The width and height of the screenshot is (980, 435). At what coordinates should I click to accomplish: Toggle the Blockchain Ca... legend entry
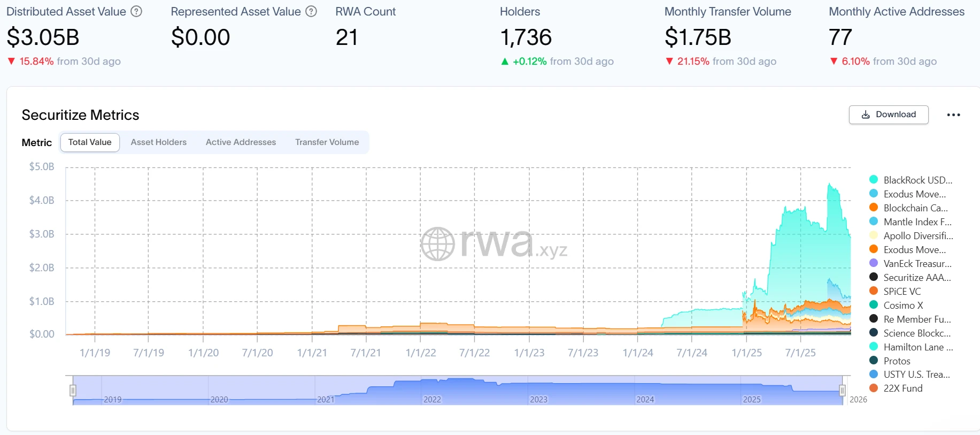[915, 208]
